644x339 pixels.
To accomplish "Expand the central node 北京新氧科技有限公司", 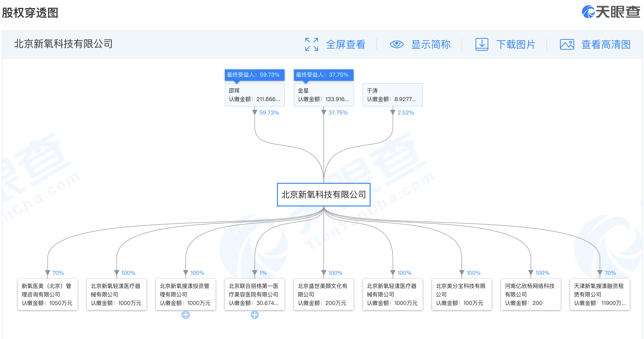I will point(323,194).
